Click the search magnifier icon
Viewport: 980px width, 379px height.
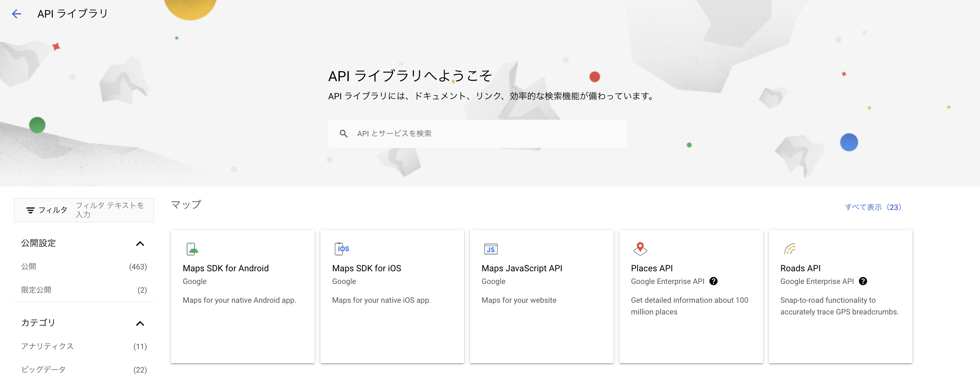tap(343, 134)
